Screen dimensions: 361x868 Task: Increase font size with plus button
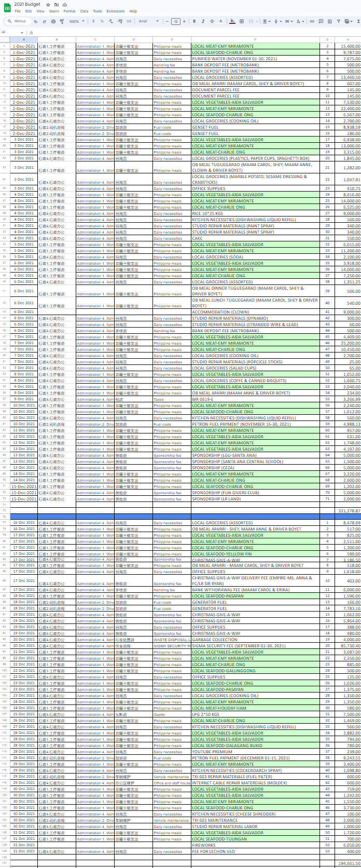(184, 21)
